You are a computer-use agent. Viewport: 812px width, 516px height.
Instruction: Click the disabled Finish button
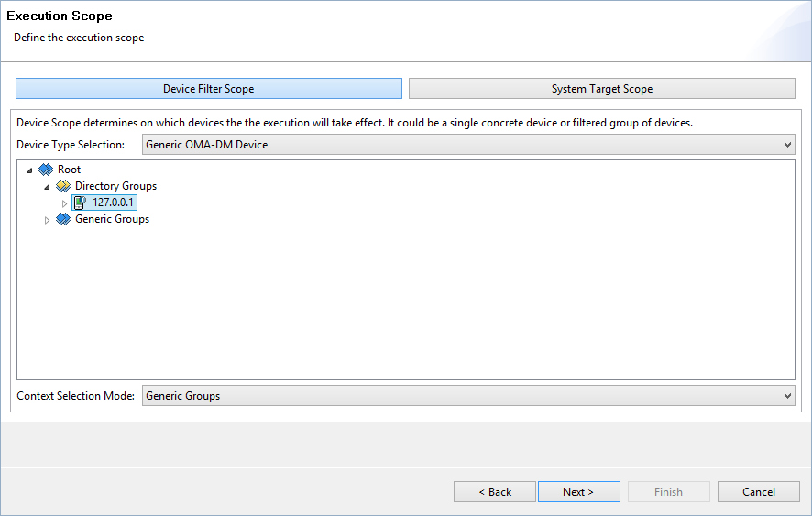pos(668,491)
